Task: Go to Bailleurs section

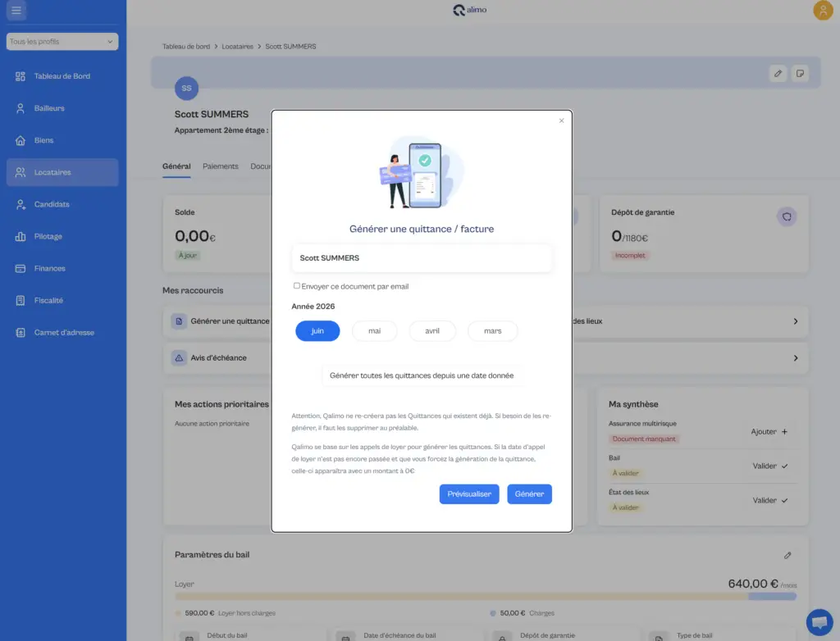Action: coord(62,108)
